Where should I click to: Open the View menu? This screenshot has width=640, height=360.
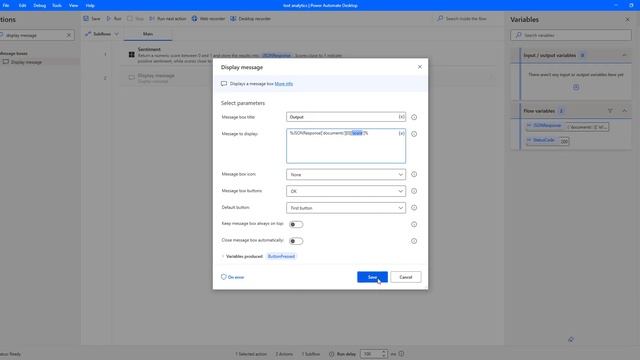click(x=73, y=6)
